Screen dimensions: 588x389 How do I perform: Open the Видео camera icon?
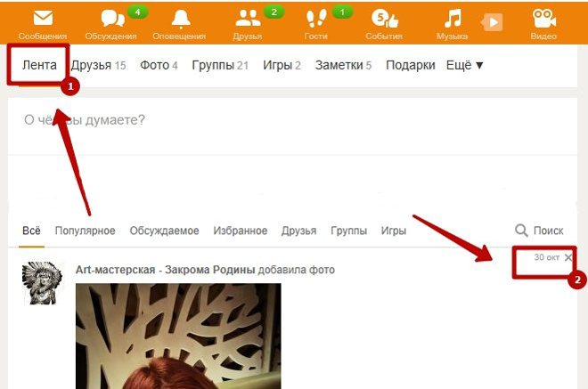click(x=544, y=19)
